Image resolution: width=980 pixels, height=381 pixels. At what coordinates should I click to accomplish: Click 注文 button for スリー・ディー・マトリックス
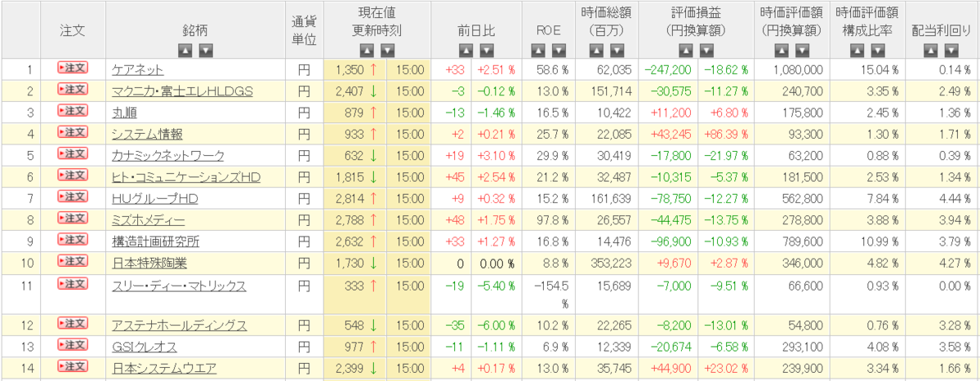(x=72, y=283)
